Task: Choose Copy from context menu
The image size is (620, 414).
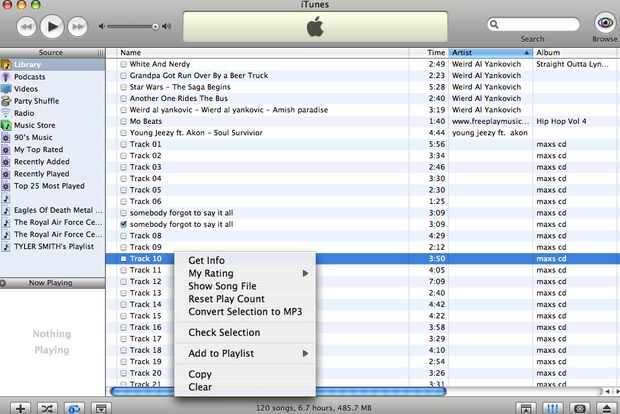Action: pyautogui.click(x=245, y=374)
